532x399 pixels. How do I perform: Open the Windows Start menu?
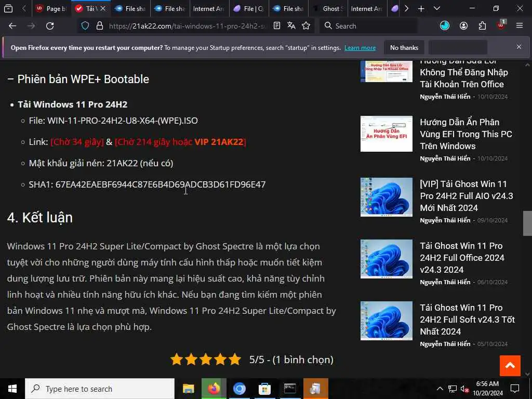[x=12, y=389]
